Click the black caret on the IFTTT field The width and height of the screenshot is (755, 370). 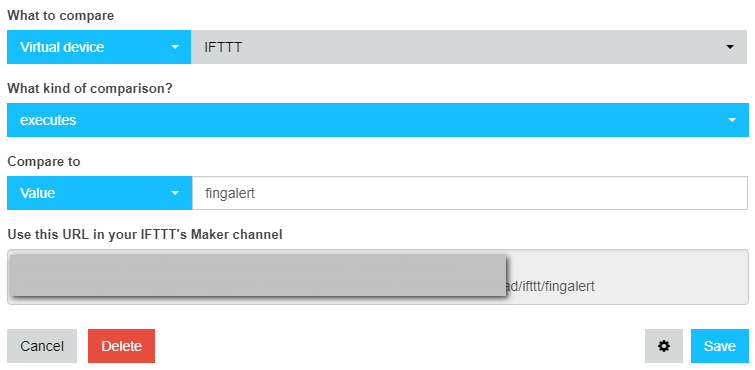click(x=730, y=47)
